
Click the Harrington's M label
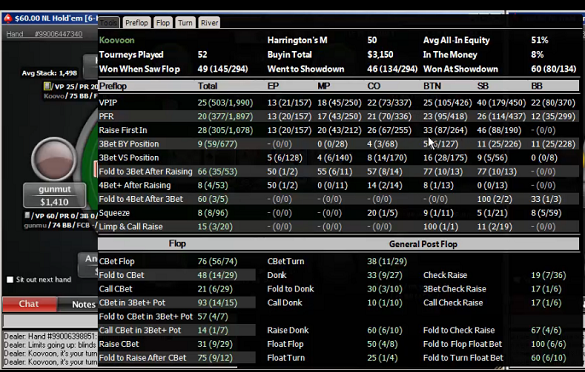pos(297,40)
